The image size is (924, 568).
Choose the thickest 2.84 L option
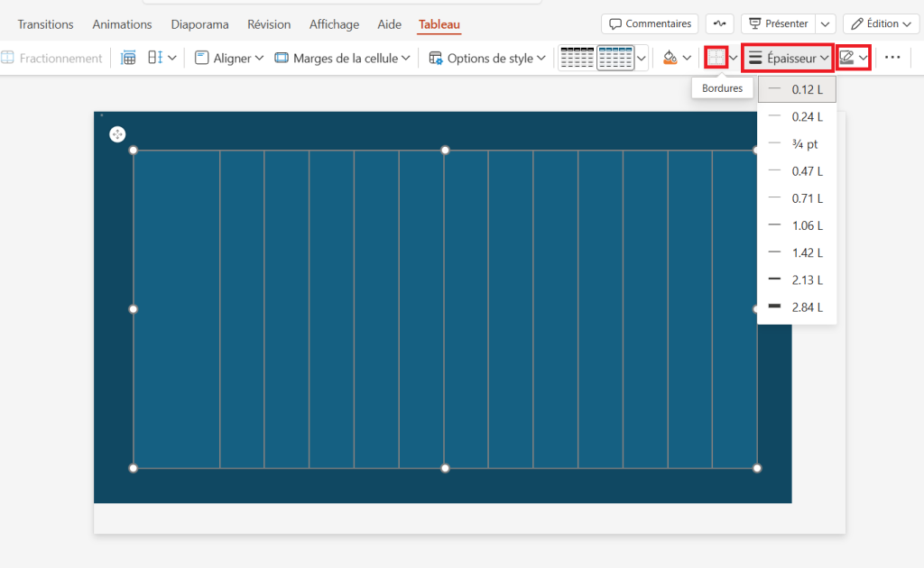[797, 307]
